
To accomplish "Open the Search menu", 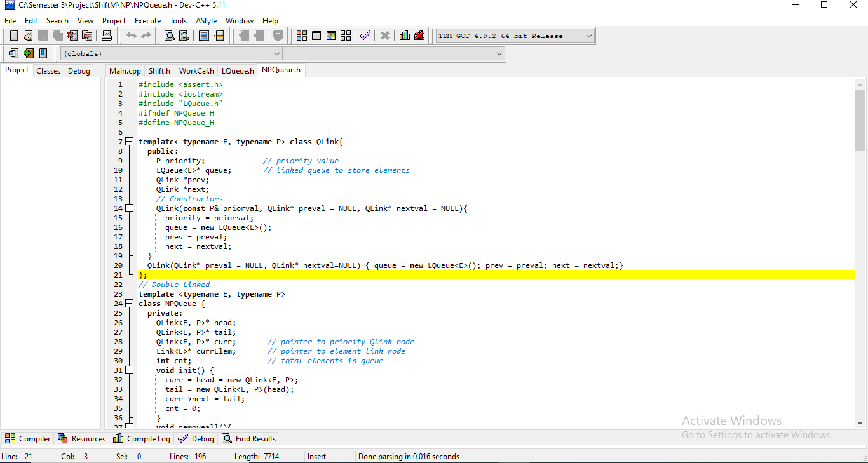I will tap(57, 21).
